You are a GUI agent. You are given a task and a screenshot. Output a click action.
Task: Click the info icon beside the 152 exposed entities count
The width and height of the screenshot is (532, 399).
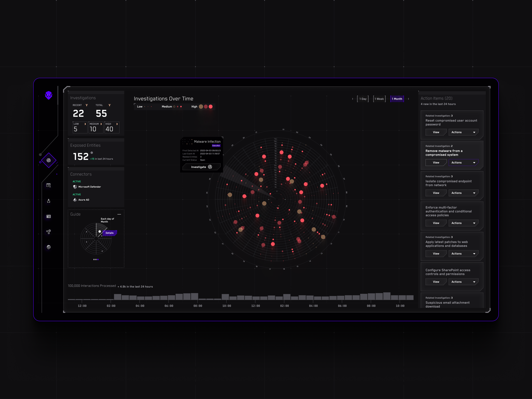tap(92, 152)
